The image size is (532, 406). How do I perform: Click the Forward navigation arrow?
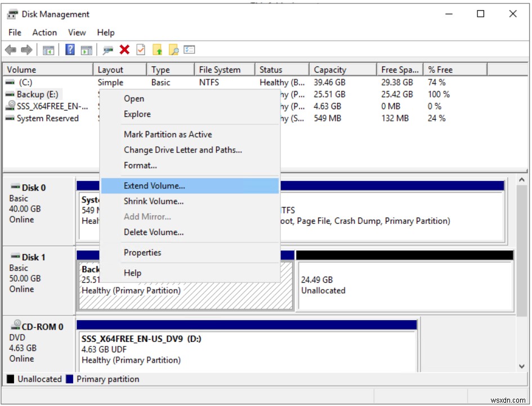(25, 49)
